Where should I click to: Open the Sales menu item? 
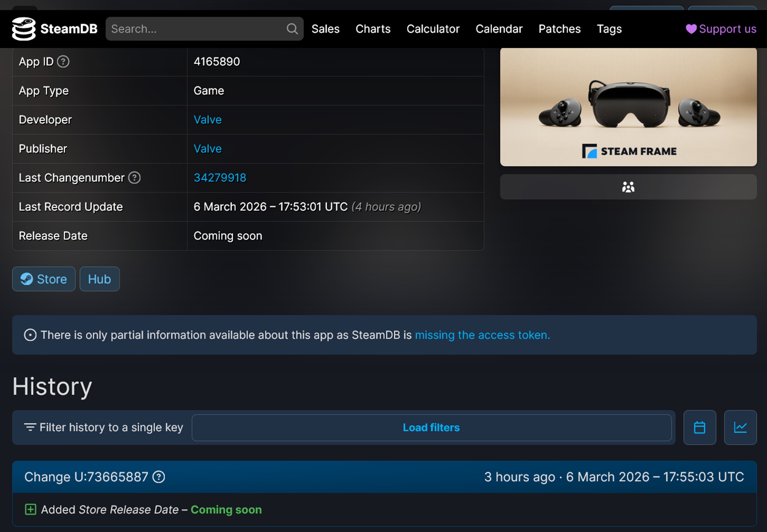(x=325, y=29)
